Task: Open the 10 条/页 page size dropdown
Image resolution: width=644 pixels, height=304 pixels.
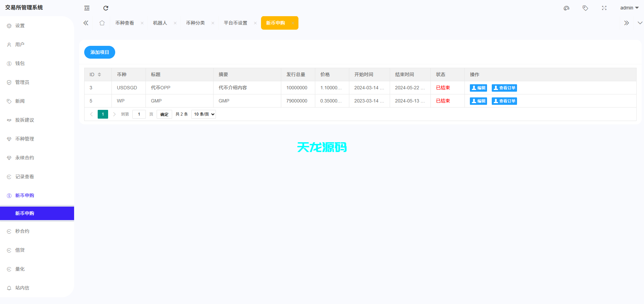Action: [x=203, y=114]
